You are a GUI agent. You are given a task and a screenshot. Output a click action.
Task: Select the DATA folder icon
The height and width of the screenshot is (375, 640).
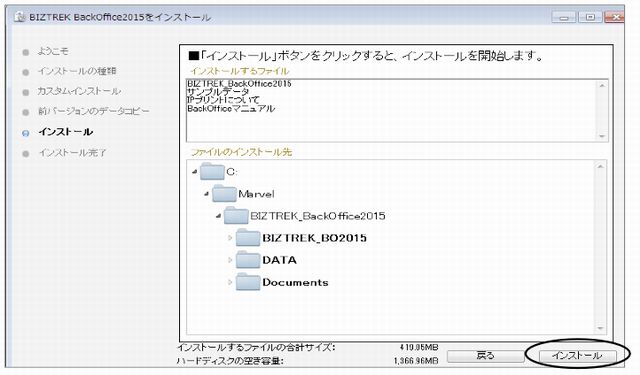248,260
